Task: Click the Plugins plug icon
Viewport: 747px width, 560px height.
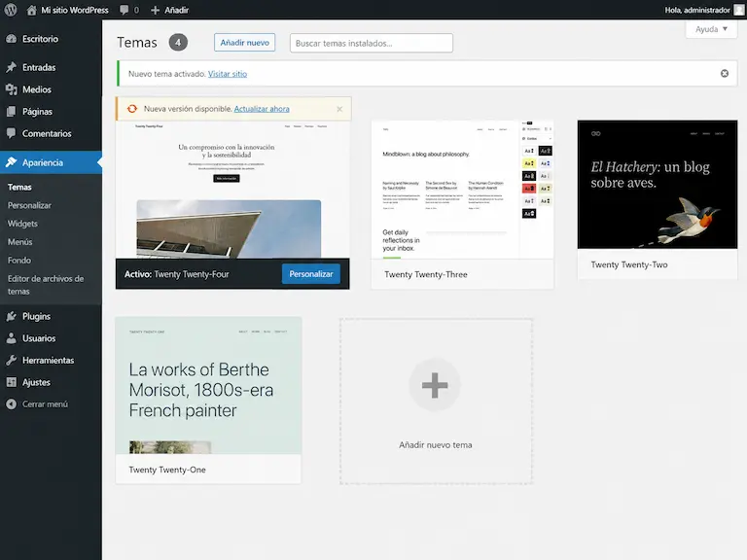Action: 12,316
